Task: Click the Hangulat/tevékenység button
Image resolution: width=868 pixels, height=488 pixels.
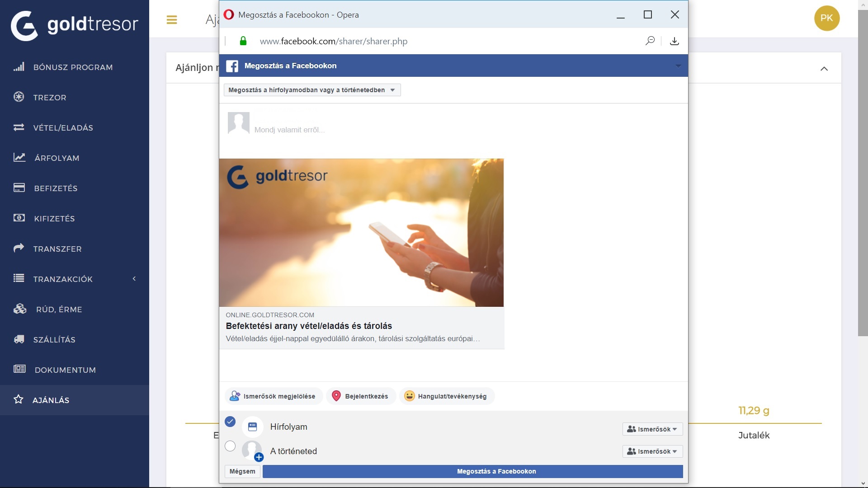Action: coord(447,396)
